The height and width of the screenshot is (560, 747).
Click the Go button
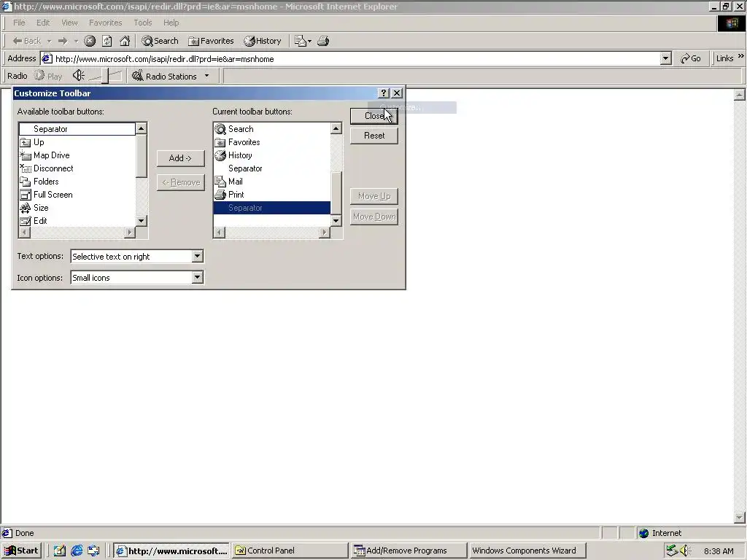(692, 58)
